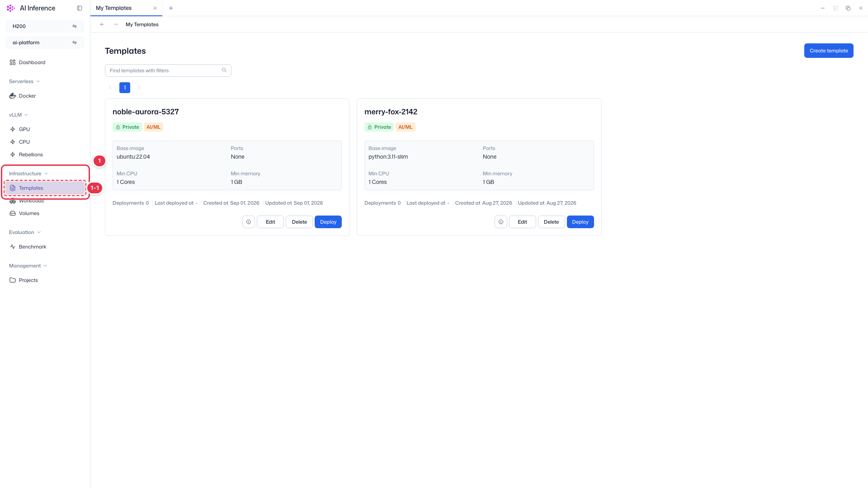Open info icon for merry-fox-2142

(501, 222)
